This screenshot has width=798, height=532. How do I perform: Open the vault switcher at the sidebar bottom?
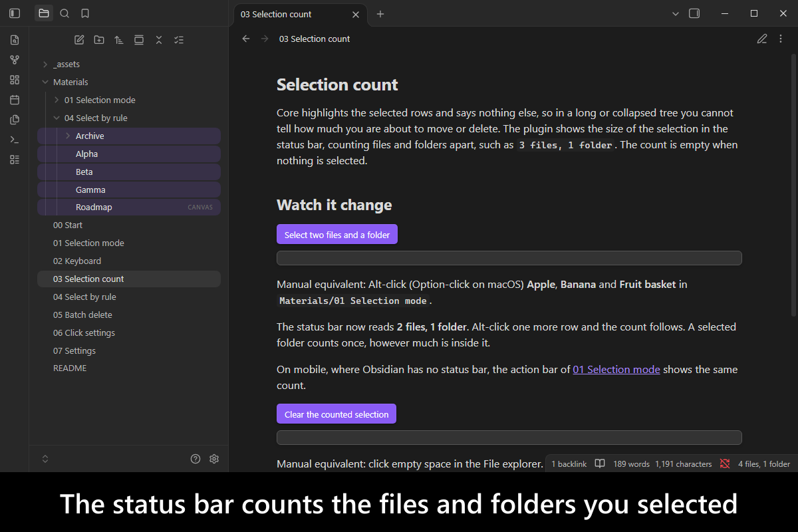pyautogui.click(x=45, y=459)
